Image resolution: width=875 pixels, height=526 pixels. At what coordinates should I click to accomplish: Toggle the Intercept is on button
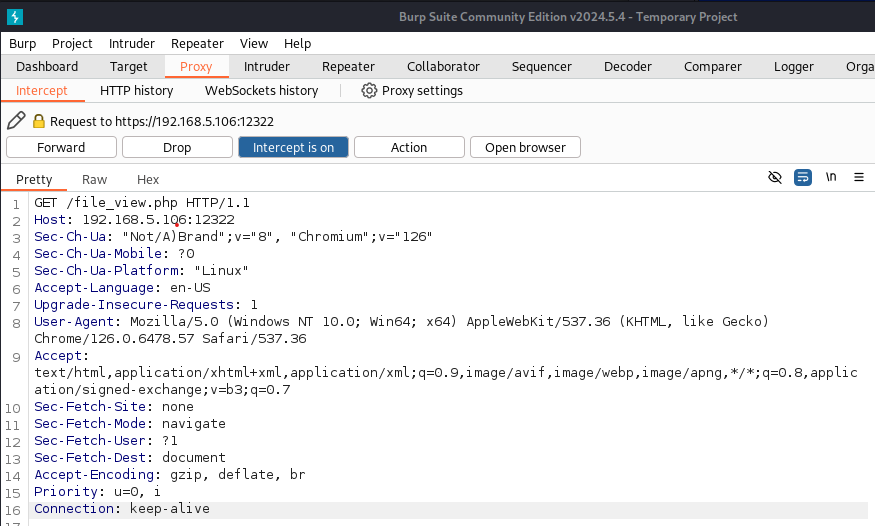pyautogui.click(x=294, y=147)
